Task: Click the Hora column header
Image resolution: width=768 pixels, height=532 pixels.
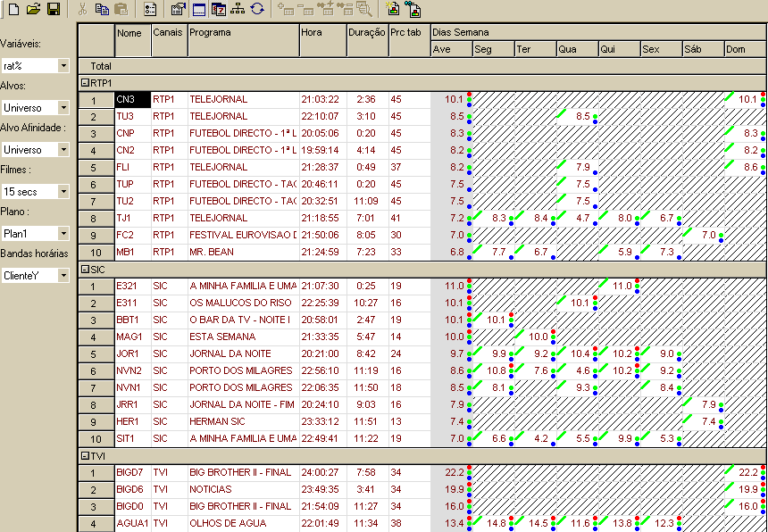Action: click(323, 40)
